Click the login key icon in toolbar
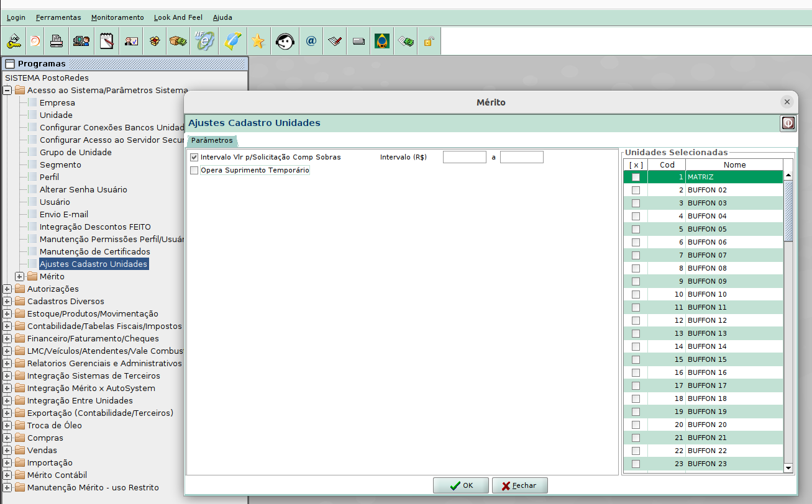The image size is (812, 504). (x=13, y=42)
